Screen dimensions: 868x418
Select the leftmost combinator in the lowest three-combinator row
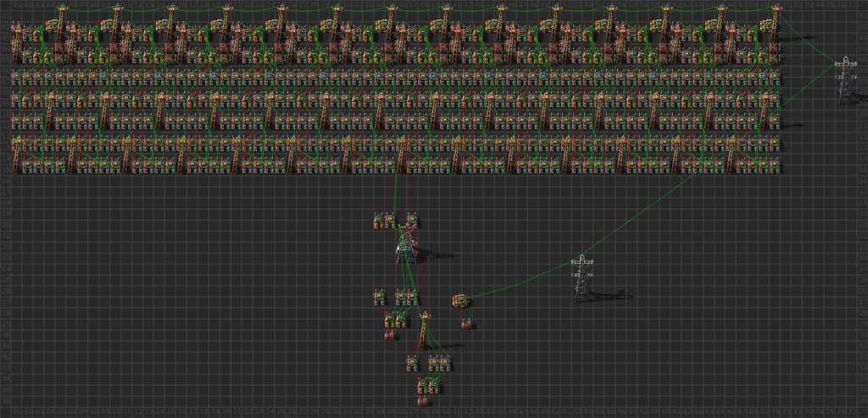tap(411, 363)
